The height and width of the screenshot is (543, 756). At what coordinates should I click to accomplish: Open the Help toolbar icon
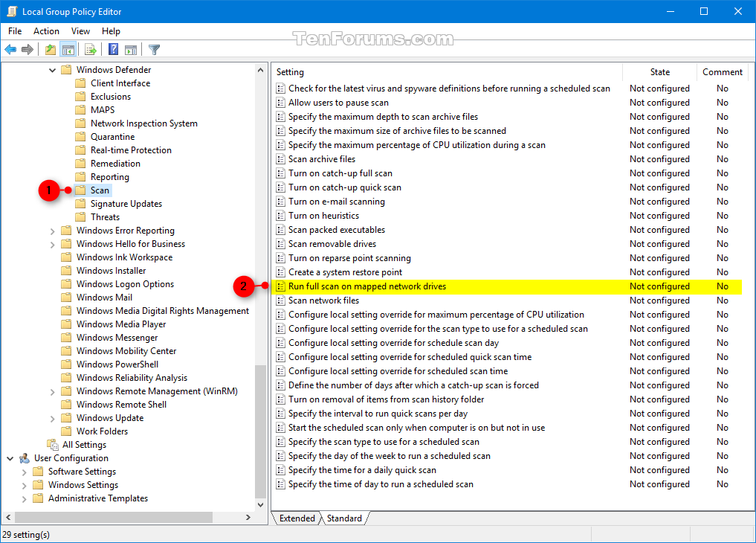(x=113, y=49)
